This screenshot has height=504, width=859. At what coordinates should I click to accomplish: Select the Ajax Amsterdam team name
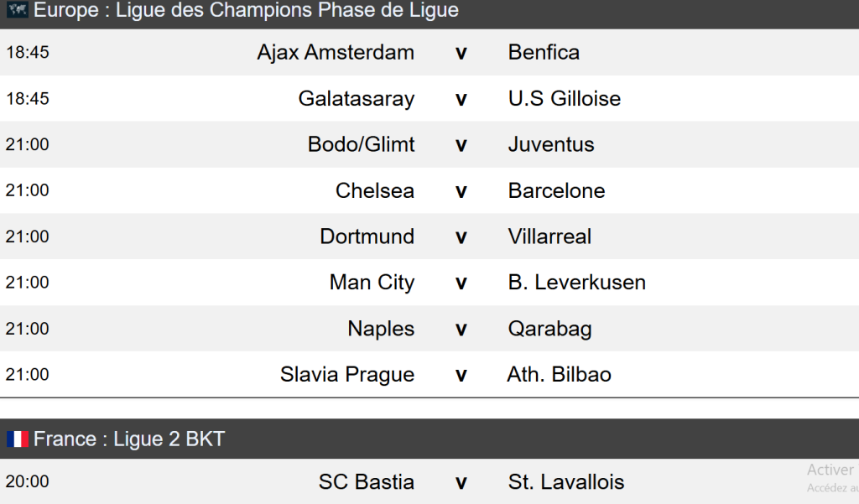coord(336,52)
